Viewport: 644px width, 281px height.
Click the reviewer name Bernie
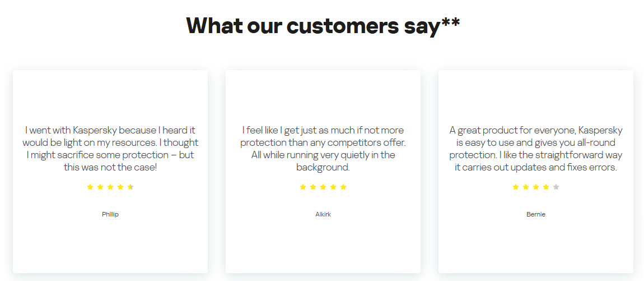(x=536, y=214)
